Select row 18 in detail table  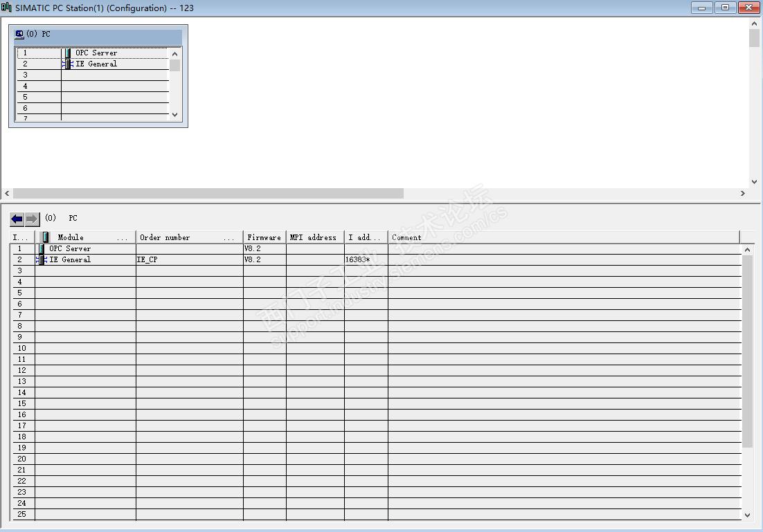pyautogui.click(x=377, y=437)
